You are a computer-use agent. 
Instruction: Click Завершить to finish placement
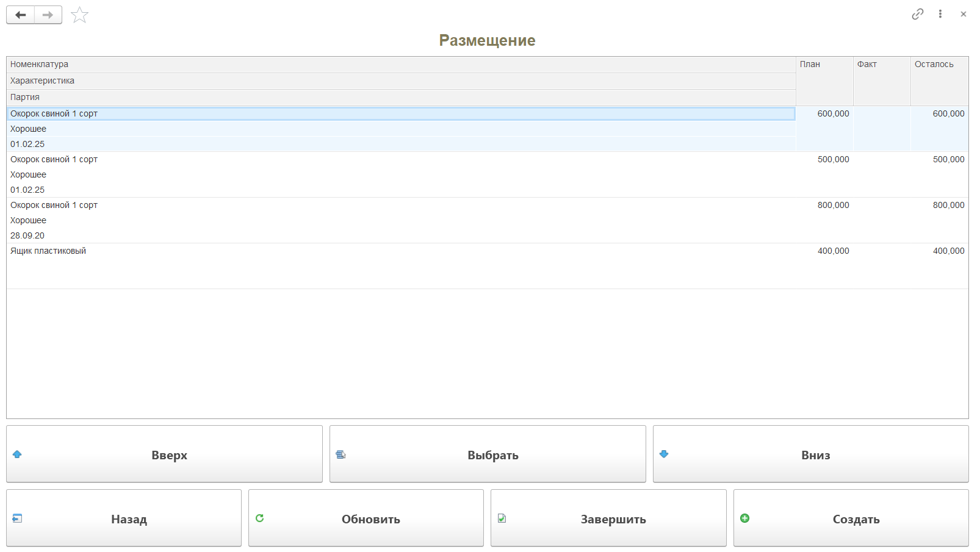[x=608, y=518]
